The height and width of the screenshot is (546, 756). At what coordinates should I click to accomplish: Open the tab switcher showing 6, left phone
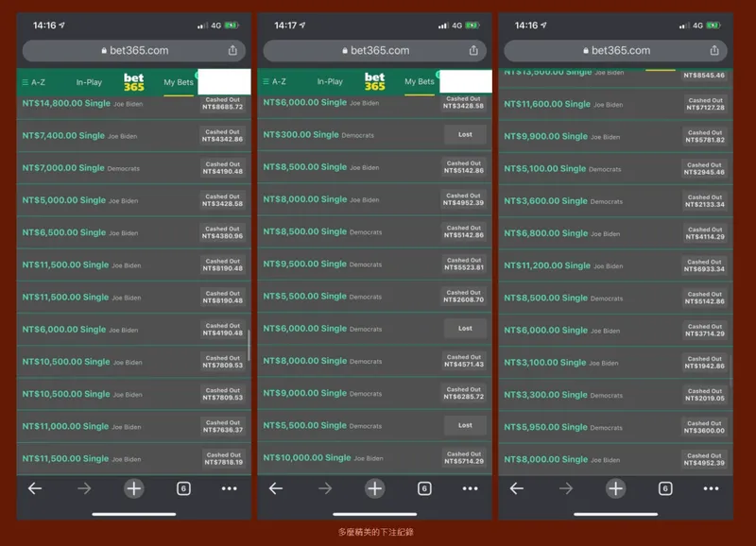tap(183, 488)
